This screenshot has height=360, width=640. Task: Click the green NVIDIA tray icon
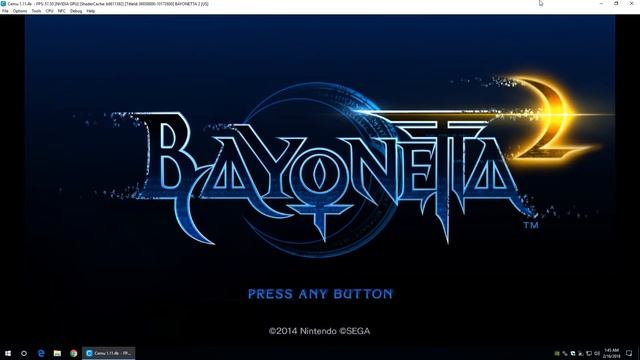pyautogui.click(x=557, y=353)
